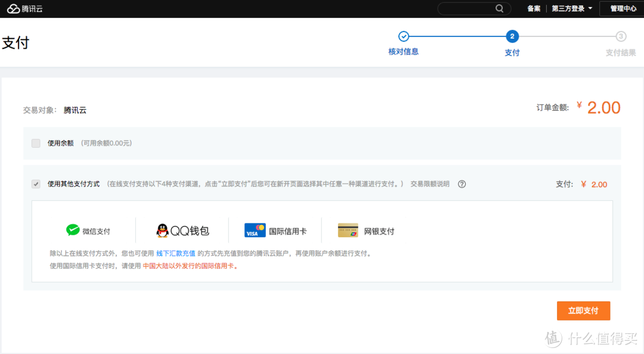
Task: Click the step 2 支付 circle
Action: pos(512,36)
